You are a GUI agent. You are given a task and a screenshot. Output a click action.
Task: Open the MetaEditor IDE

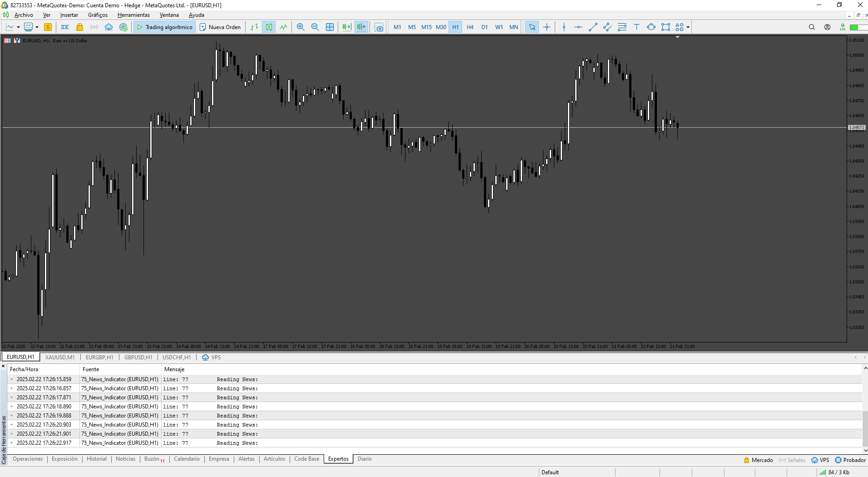point(65,27)
